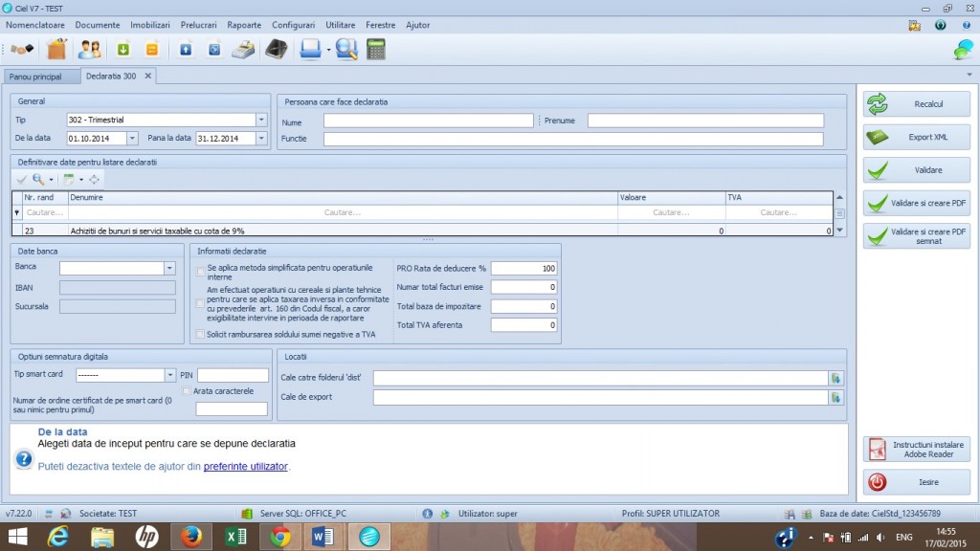Click Instructiuni instalare Adobe Reader button
This screenshot has width=980, height=551.
(x=917, y=450)
